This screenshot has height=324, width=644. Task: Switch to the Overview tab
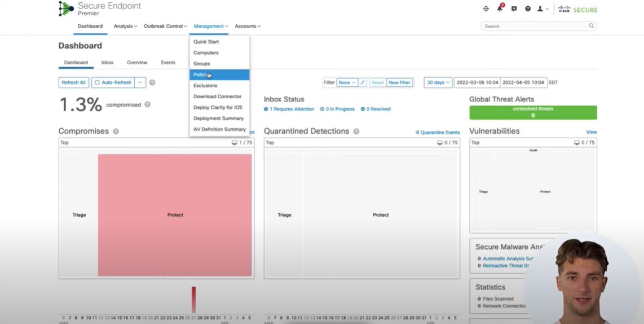pos(137,63)
